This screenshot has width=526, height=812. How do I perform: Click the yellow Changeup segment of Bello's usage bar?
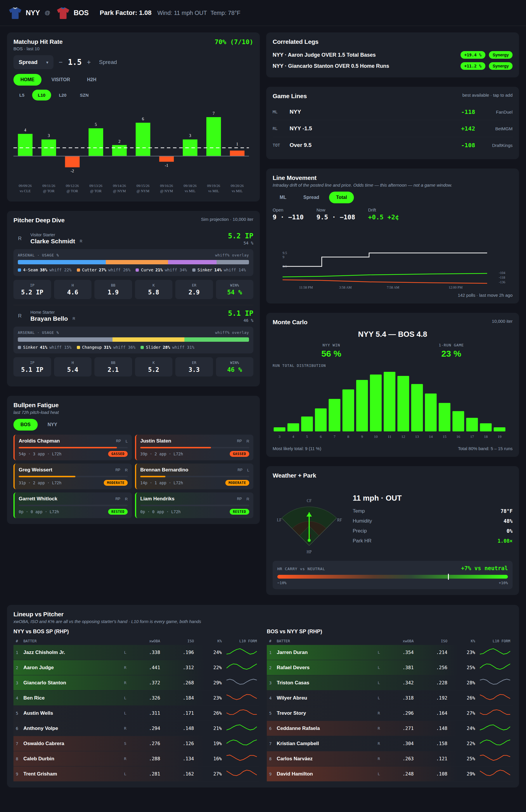click(148, 339)
